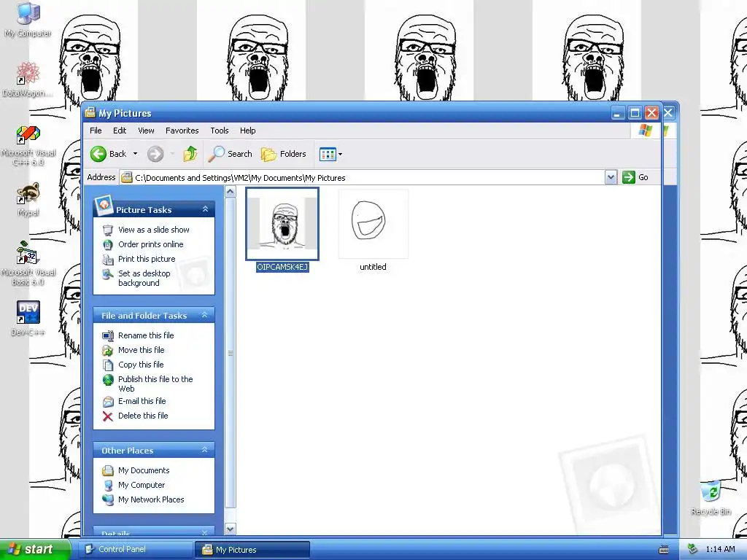747x560 pixels.
Task: Go to My Computer in Other Places
Action: 142,485
